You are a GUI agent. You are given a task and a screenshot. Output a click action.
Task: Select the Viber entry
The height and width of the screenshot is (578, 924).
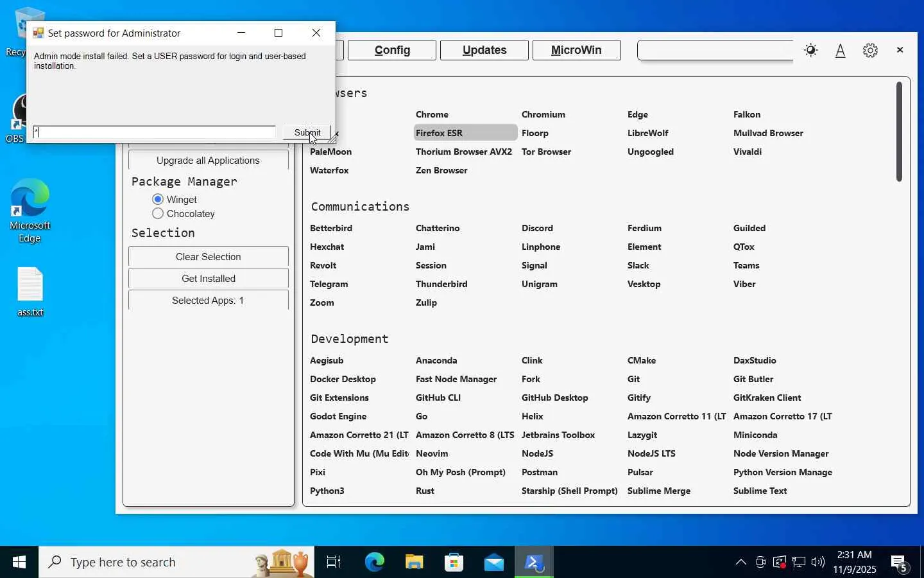[744, 284]
